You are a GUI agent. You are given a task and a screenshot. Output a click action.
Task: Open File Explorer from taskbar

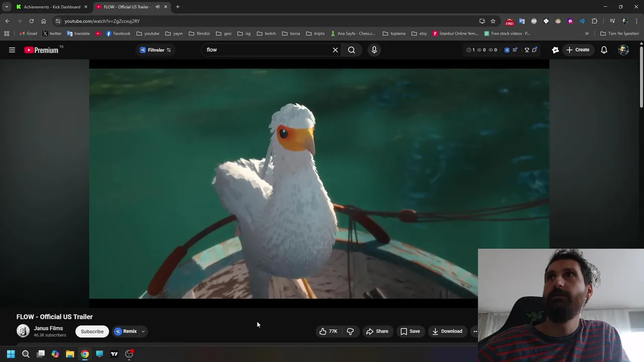[70, 354]
